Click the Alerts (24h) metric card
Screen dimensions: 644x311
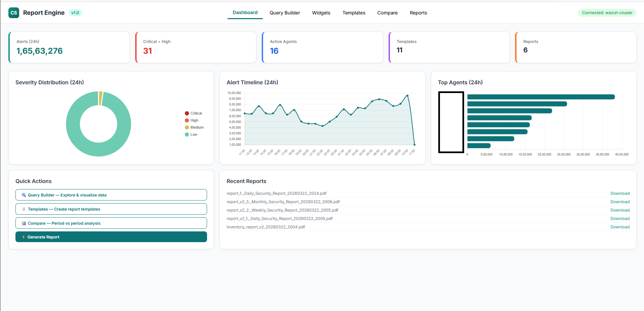[69, 47]
